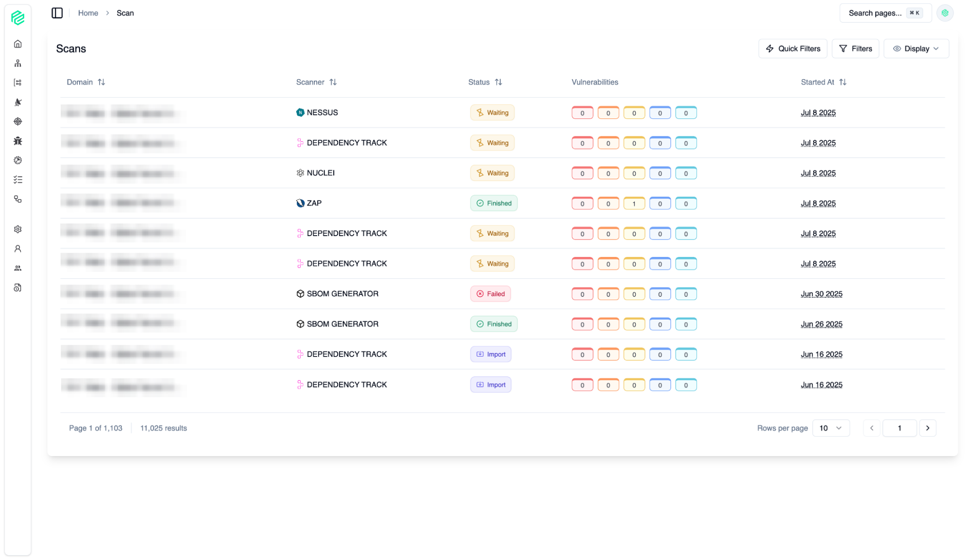Click the satellite dish sidebar icon
Viewport: 971px width, 560px height.
click(x=18, y=102)
